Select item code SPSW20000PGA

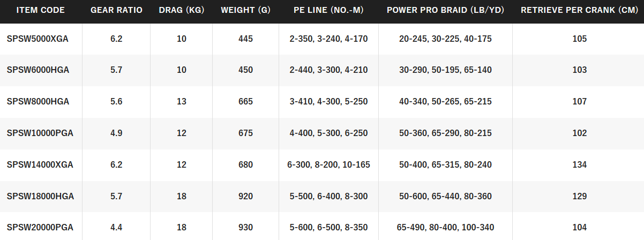coord(40,228)
